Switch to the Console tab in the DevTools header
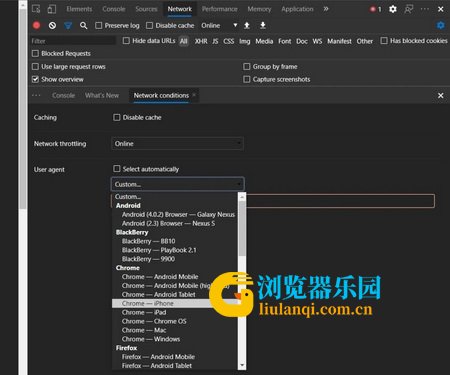The height and width of the screenshot is (375, 450). [114, 9]
